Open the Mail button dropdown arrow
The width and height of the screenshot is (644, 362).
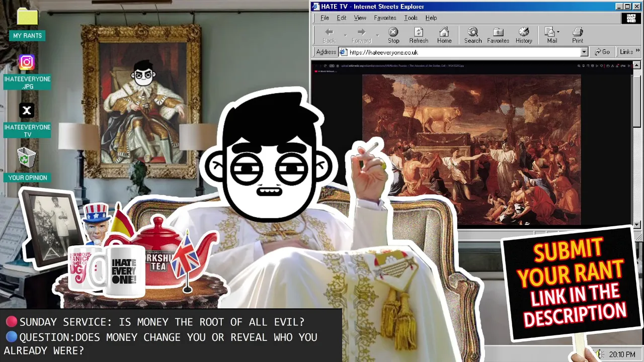tap(558, 32)
